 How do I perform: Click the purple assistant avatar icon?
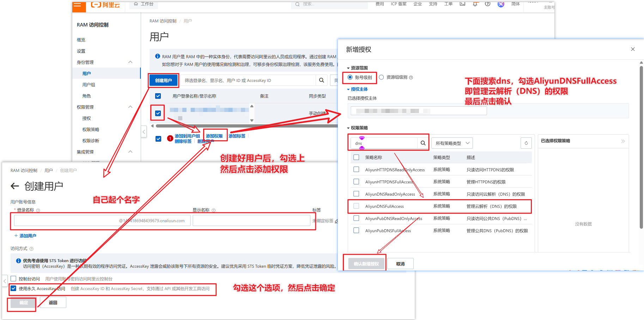tap(501, 4)
